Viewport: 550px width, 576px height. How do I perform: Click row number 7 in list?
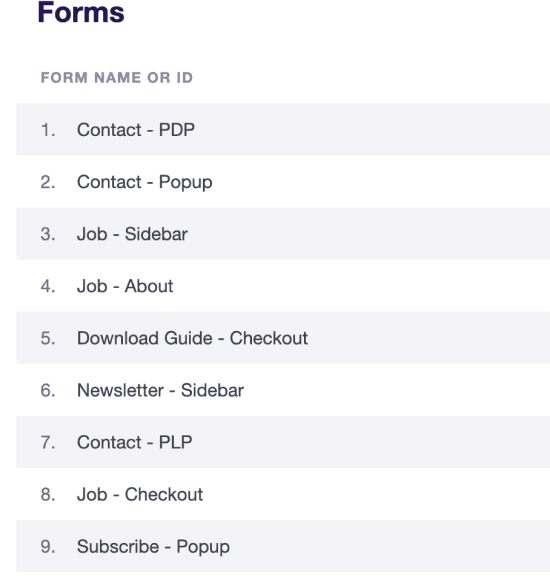(x=48, y=442)
